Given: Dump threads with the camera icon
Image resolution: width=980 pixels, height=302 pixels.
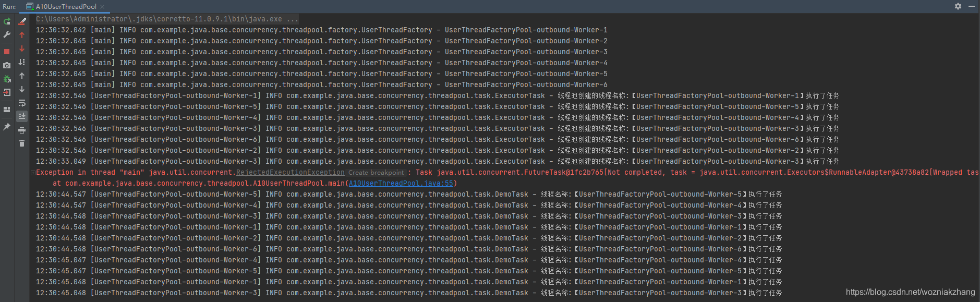Looking at the screenshot, I should (x=7, y=65).
